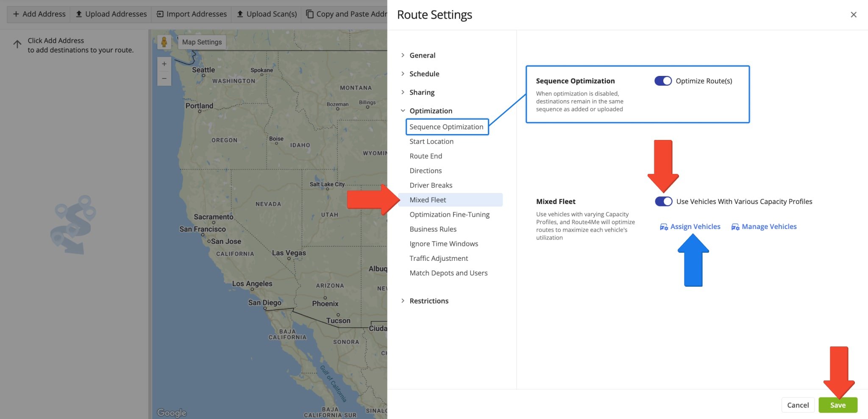Click the Add Address plus icon
The width and height of the screenshot is (868, 419).
(16, 14)
